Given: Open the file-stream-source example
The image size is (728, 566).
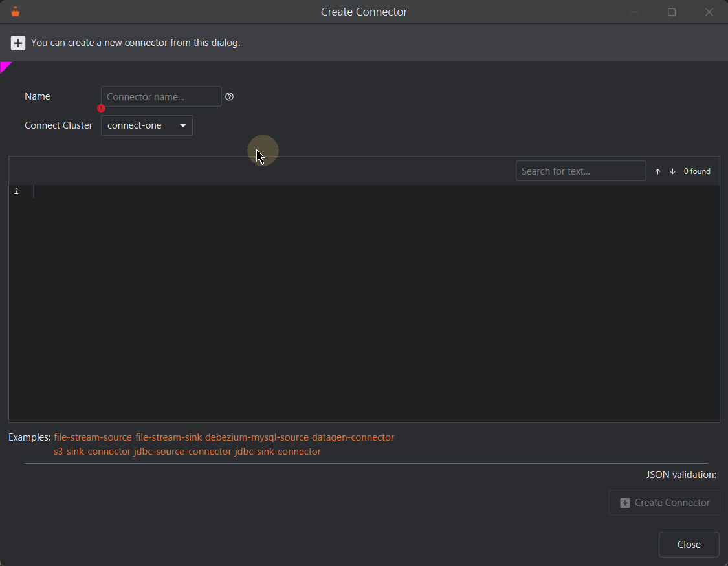Looking at the screenshot, I should [93, 437].
